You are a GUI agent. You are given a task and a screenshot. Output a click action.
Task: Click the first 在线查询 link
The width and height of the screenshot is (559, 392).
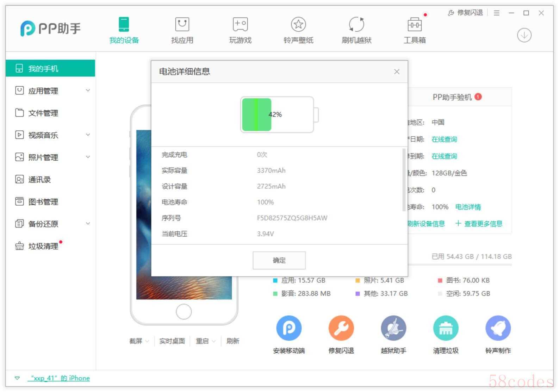click(444, 139)
